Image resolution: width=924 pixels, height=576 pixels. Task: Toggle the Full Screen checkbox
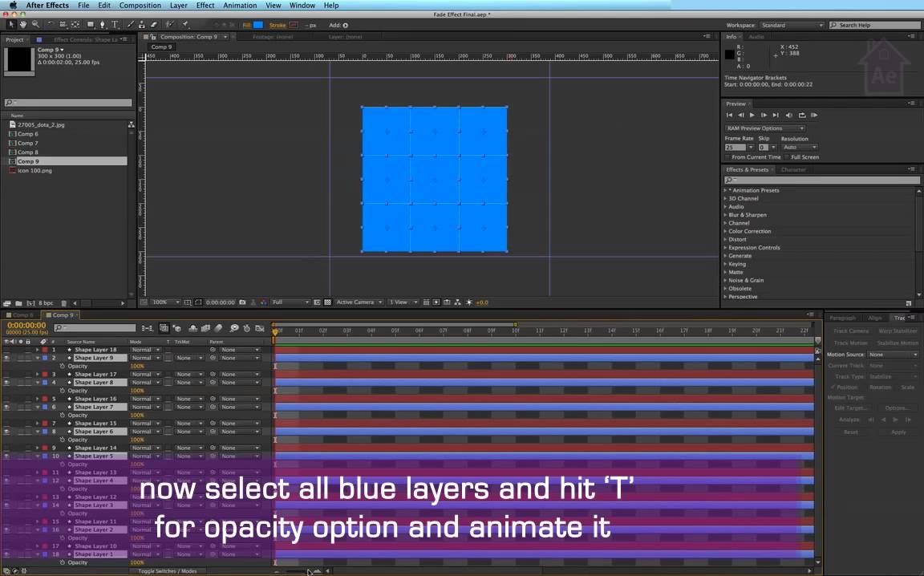(788, 157)
